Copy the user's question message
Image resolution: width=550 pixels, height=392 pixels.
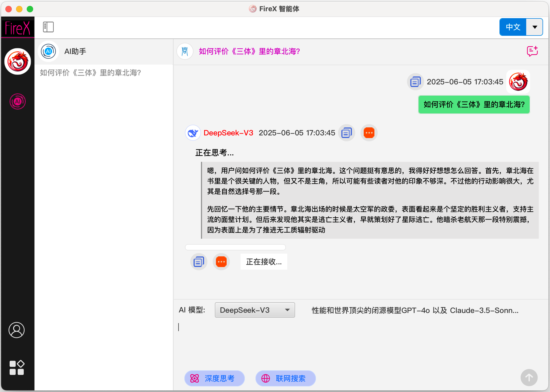point(415,82)
